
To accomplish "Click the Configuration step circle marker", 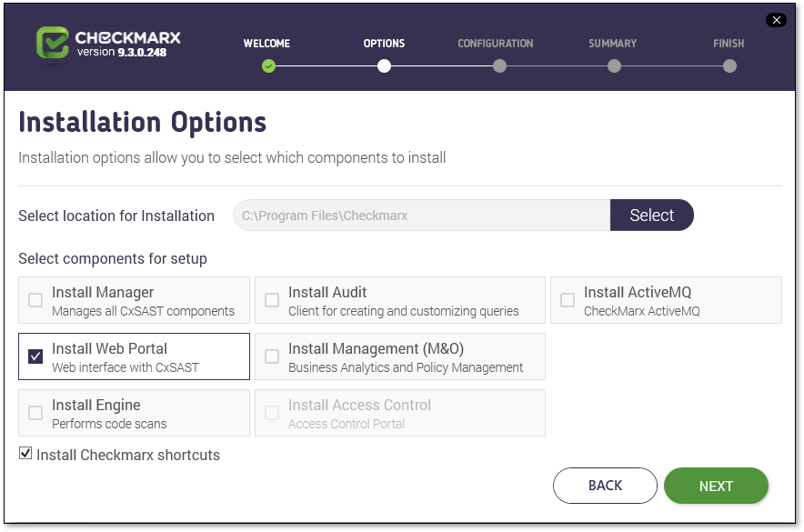I will pos(499,66).
